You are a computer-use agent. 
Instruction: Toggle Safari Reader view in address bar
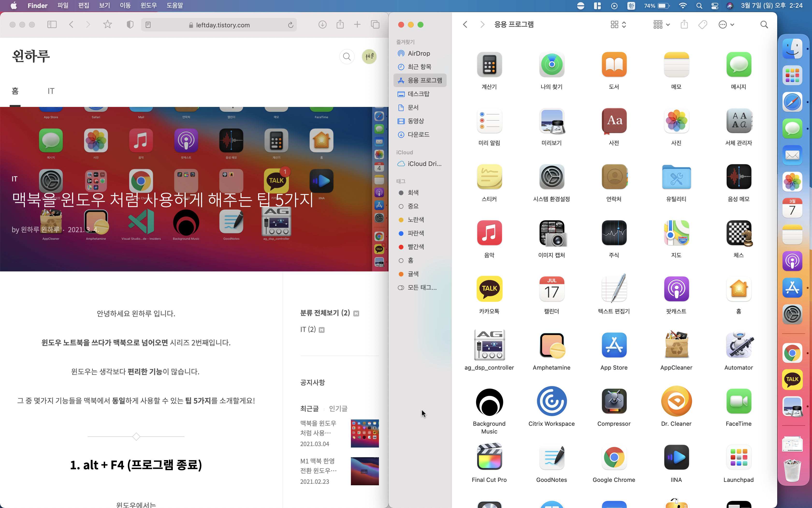click(x=148, y=25)
